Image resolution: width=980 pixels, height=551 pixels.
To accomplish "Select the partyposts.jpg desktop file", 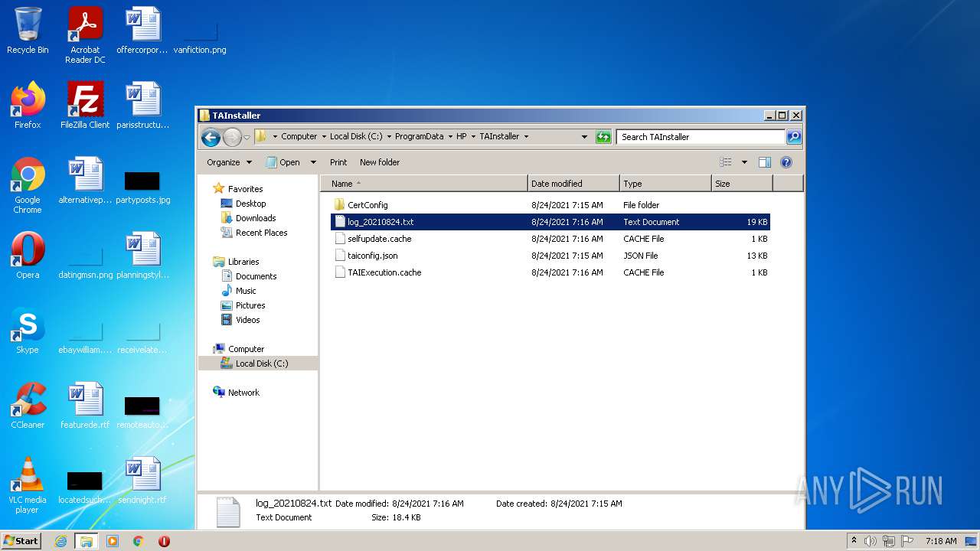I will tap(142, 188).
